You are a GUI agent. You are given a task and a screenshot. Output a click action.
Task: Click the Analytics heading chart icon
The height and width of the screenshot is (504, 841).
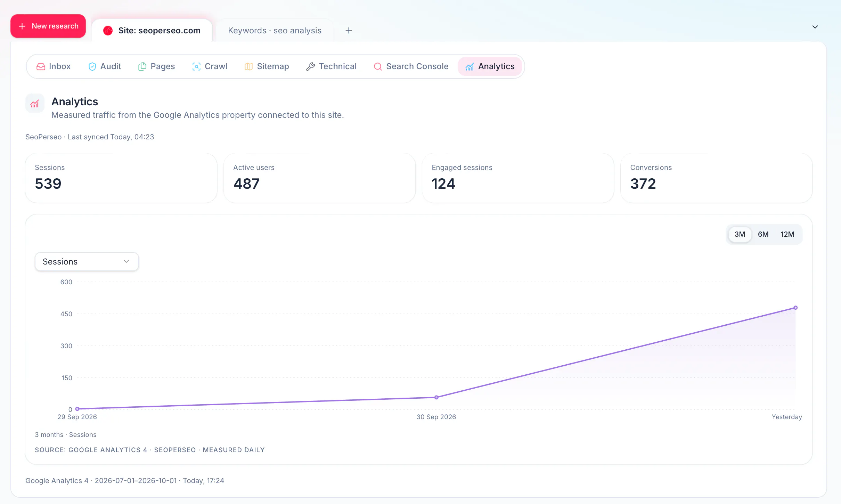35,103
